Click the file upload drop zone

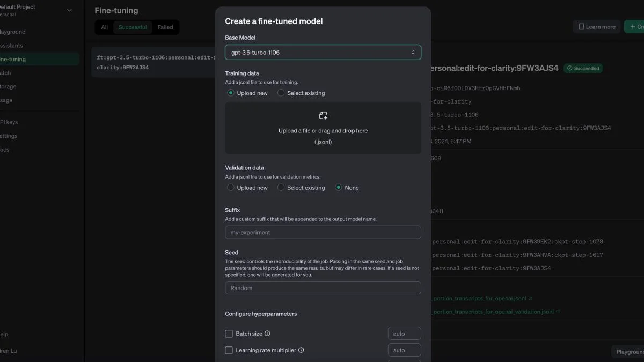(x=323, y=128)
